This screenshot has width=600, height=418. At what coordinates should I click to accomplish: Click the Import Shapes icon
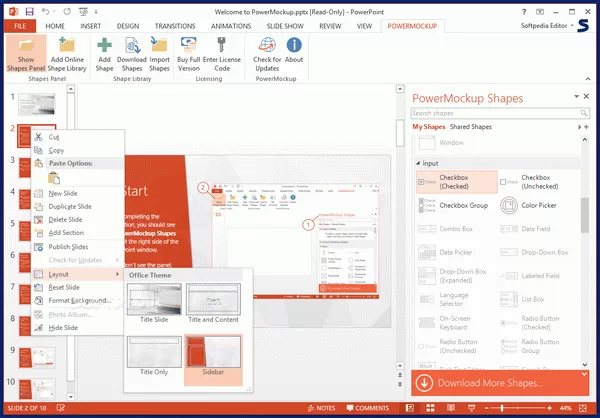[159, 45]
